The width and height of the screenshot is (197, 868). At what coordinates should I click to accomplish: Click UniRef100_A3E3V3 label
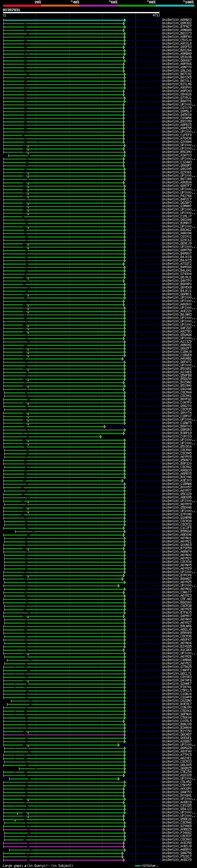tap(177, 481)
